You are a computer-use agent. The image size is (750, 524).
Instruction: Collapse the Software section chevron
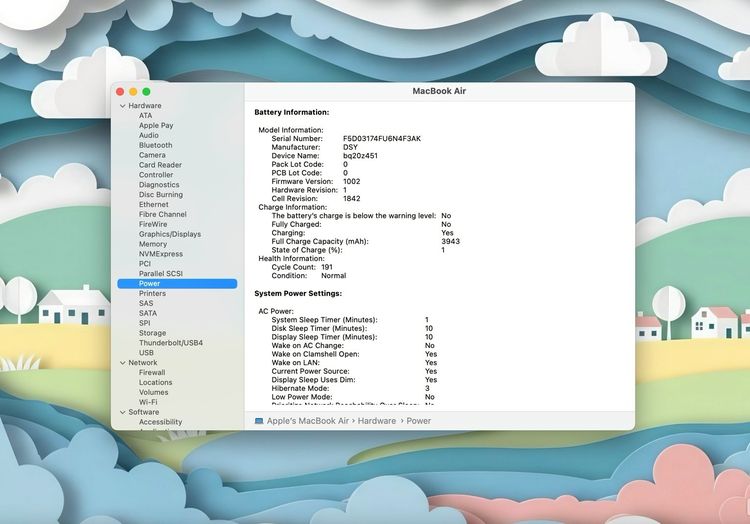coord(122,412)
